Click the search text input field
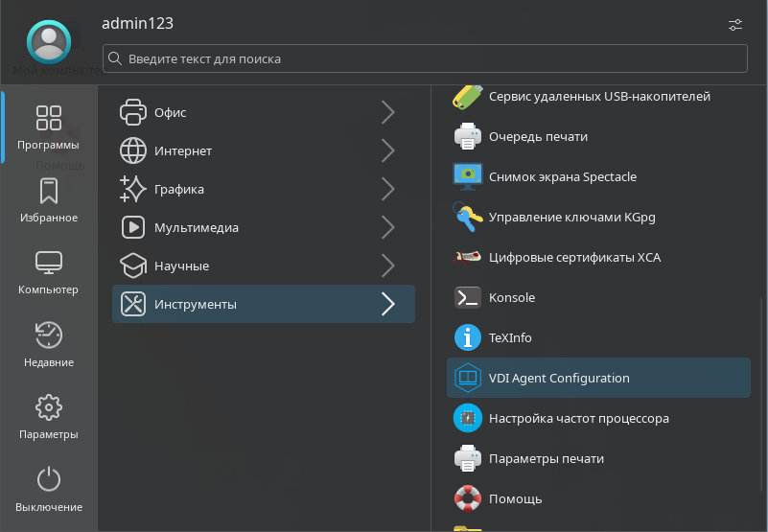The width and height of the screenshot is (768, 532). pos(425,59)
